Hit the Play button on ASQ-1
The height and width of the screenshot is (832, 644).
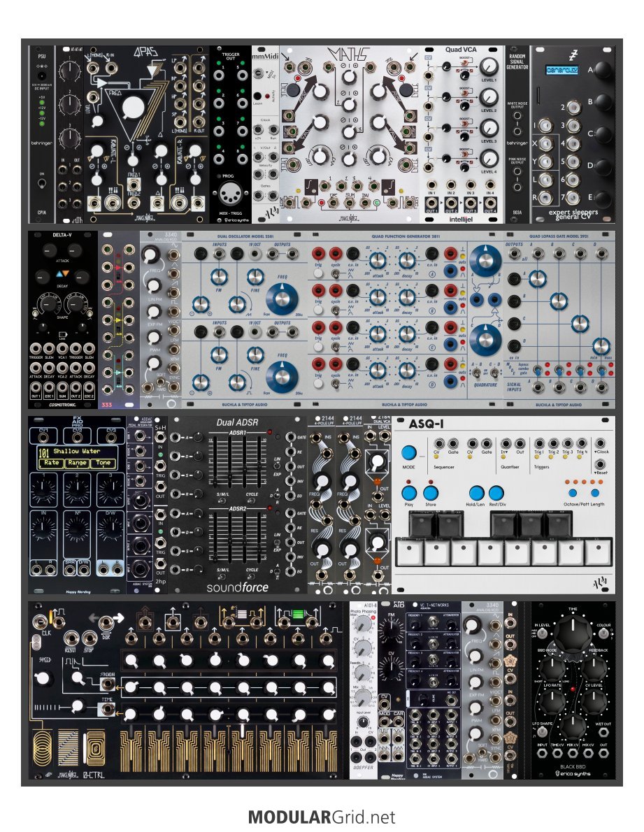click(409, 492)
